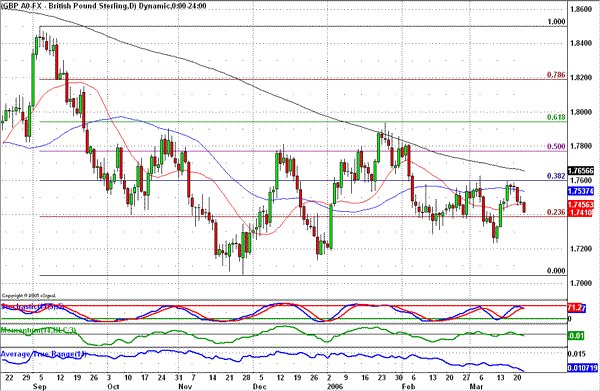Viewport: 600px width, 391px height.
Task: Select the 0.786 Fibonacci retracement label
Action: (x=556, y=75)
